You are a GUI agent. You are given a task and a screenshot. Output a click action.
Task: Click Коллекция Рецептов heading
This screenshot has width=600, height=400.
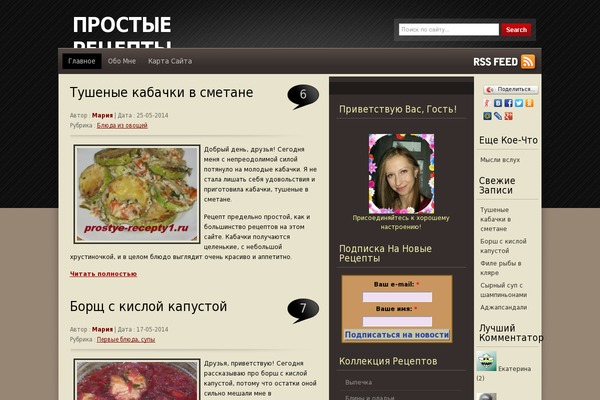388,361
